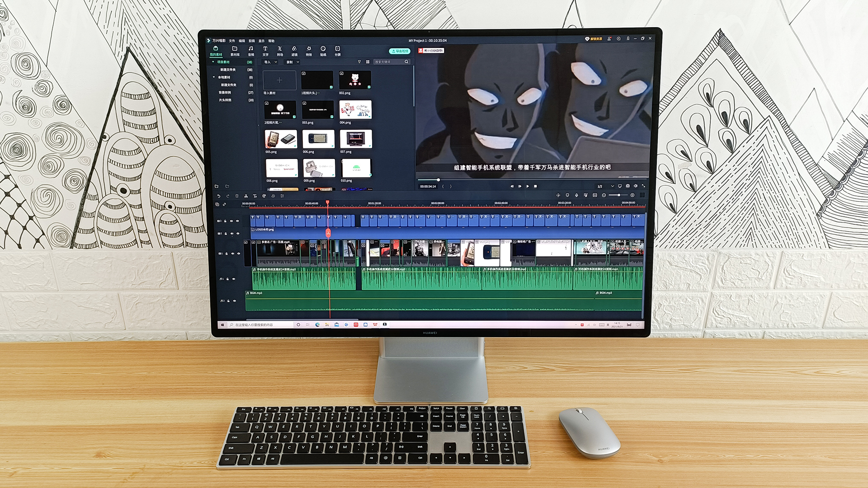
Task: Open File Explorer from the taskbar
Action: (327, 324)
